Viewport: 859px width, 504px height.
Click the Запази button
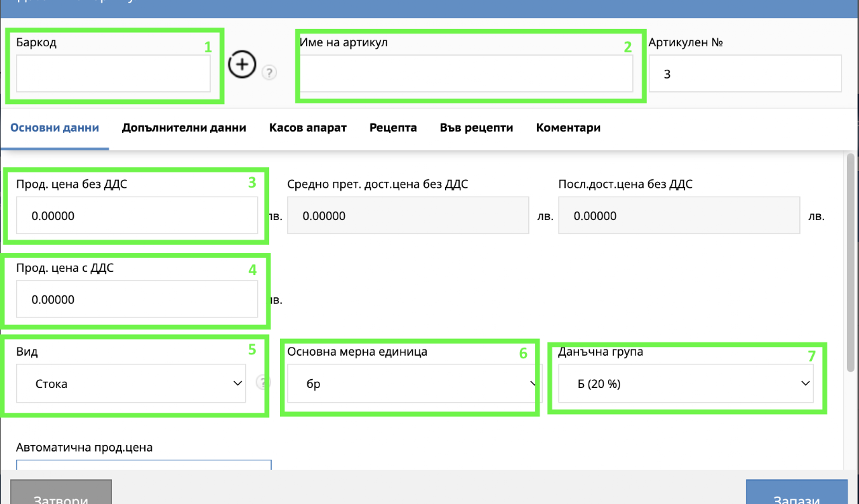797,492
